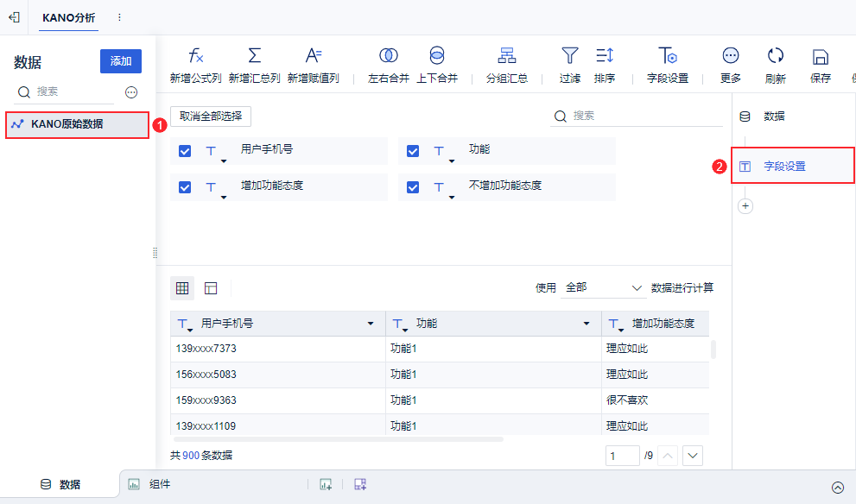
Task: Click the cell 156xxxx5083
Action: (278, 375)
